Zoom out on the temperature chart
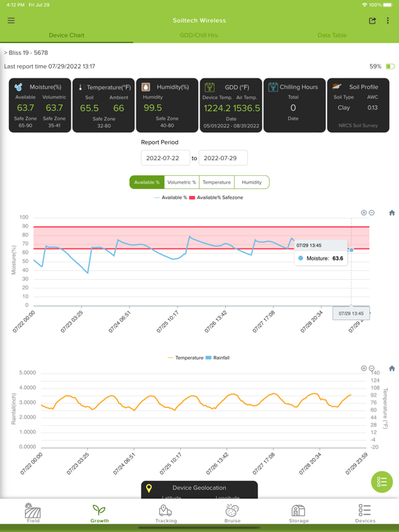The width and height of the screenshot is (399, 532). click(x=372, y=368)
